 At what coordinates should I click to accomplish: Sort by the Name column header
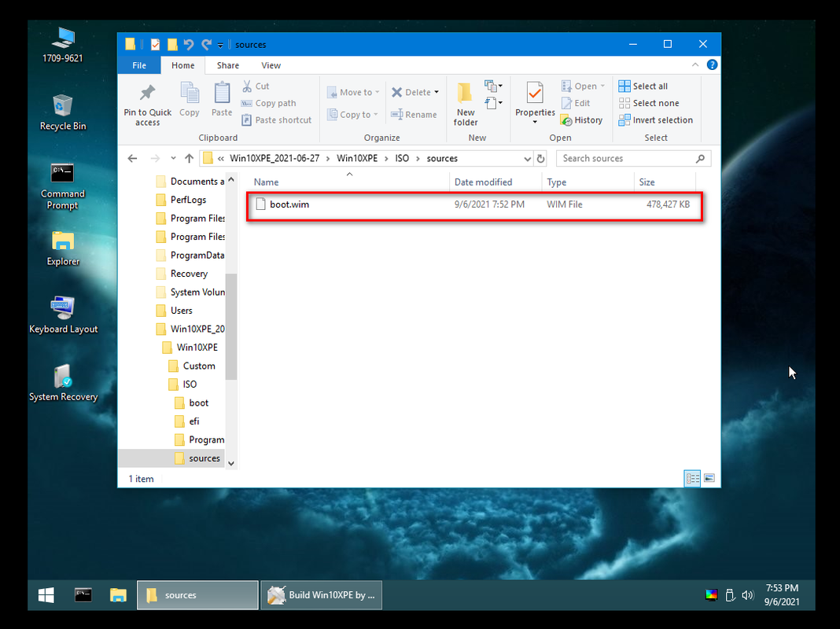point(348,182)
